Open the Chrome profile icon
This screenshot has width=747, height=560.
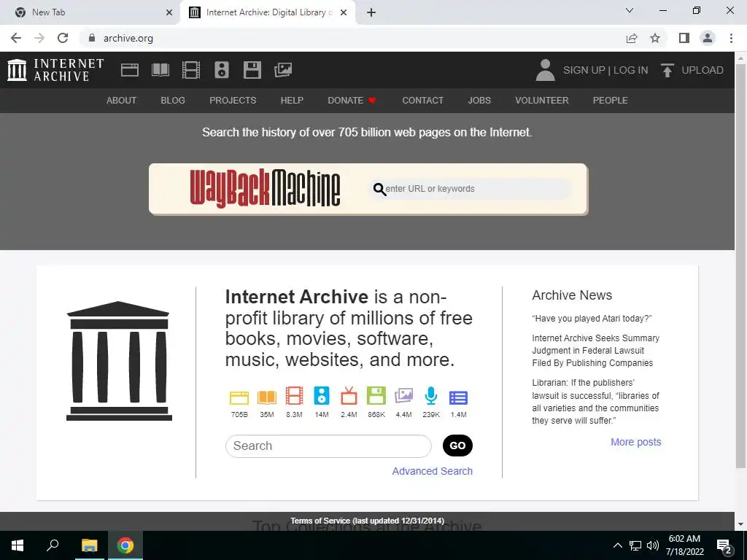[x=708, y=38]
